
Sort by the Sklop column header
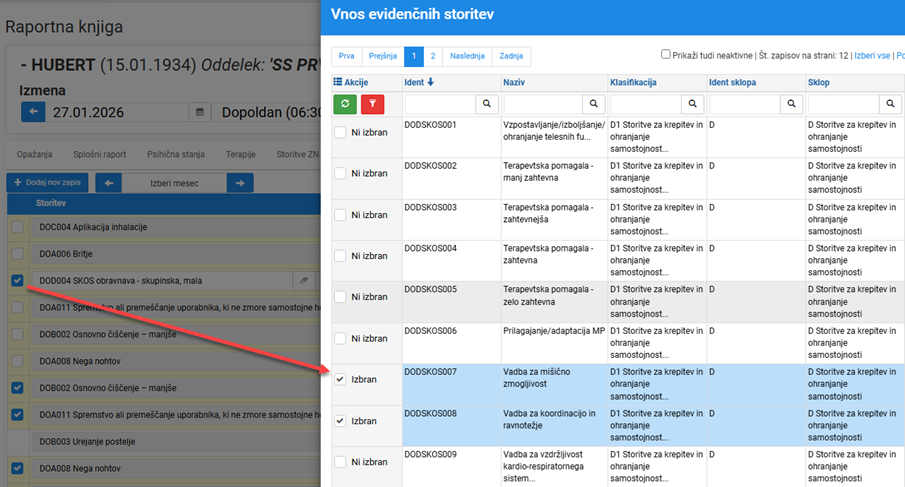click(818, 82)
